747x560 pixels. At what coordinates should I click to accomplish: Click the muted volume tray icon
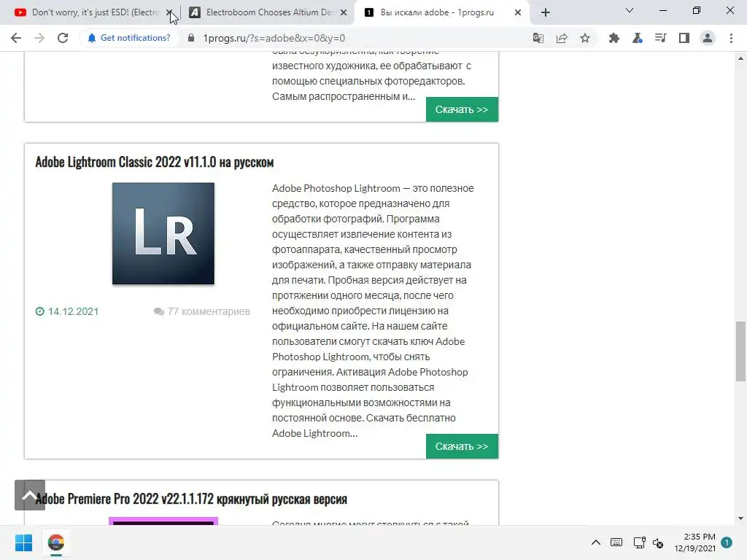tap(658, 542)
